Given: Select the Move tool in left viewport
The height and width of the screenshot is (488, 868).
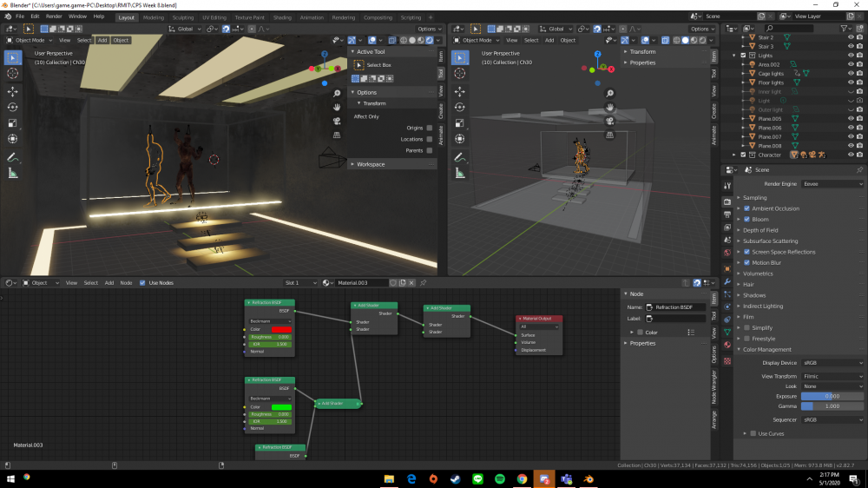Looking at the screenshot, I should pyautogui.click(x=13, y=91).
